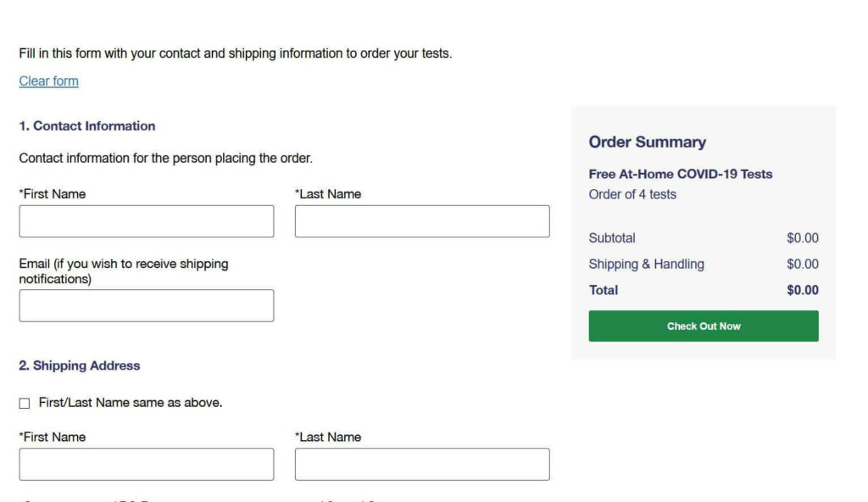Click the Clear form link
Image resolution: width=868 pixels, height=502 pixels.
(x=48, y=81)
